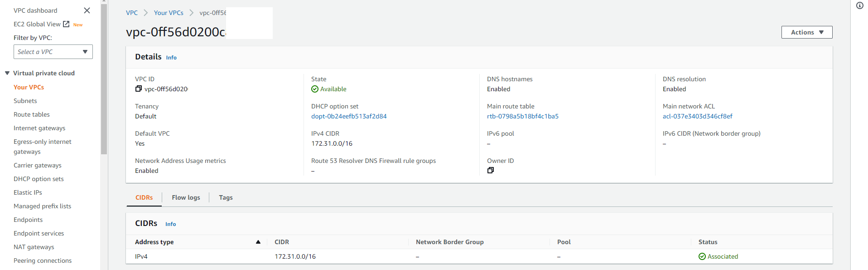Click the IPv4 address type cell
This screenshot has width=868, height=270.
(x=141, y=256)
